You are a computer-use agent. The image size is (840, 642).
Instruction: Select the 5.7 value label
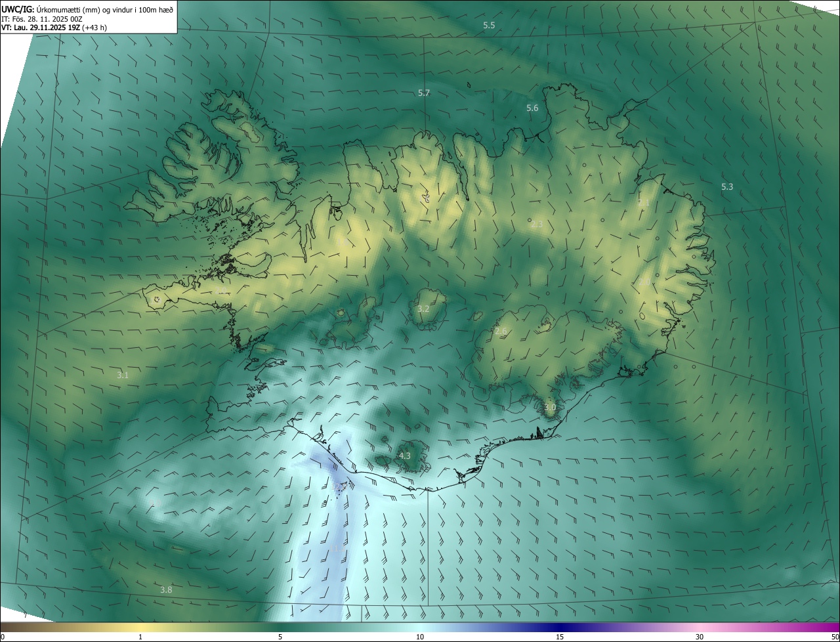coord(424,93)
